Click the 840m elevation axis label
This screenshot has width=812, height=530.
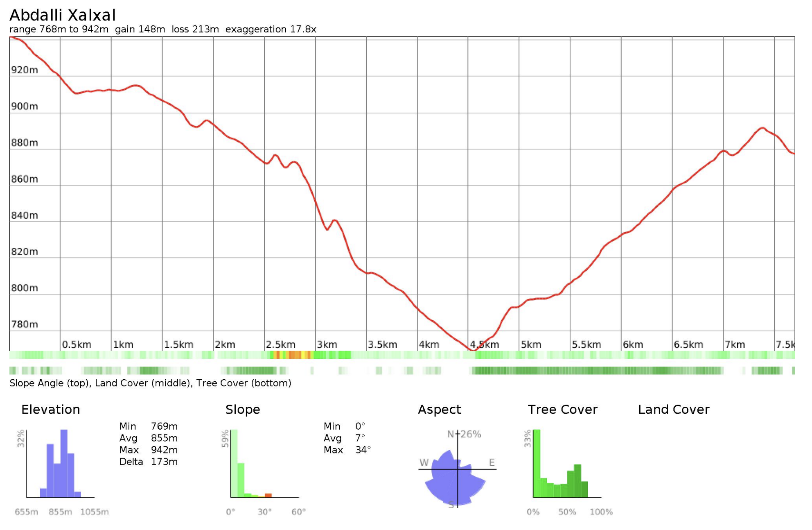25,215
